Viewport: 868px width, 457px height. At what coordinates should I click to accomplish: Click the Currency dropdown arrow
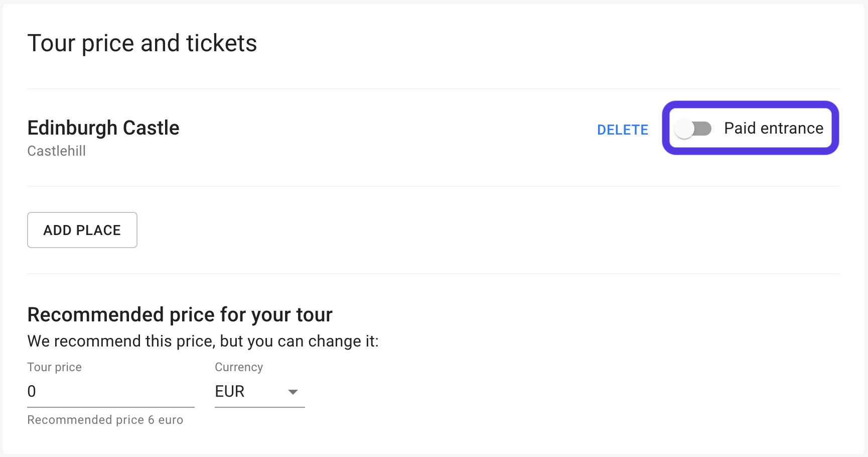(293, 392)
